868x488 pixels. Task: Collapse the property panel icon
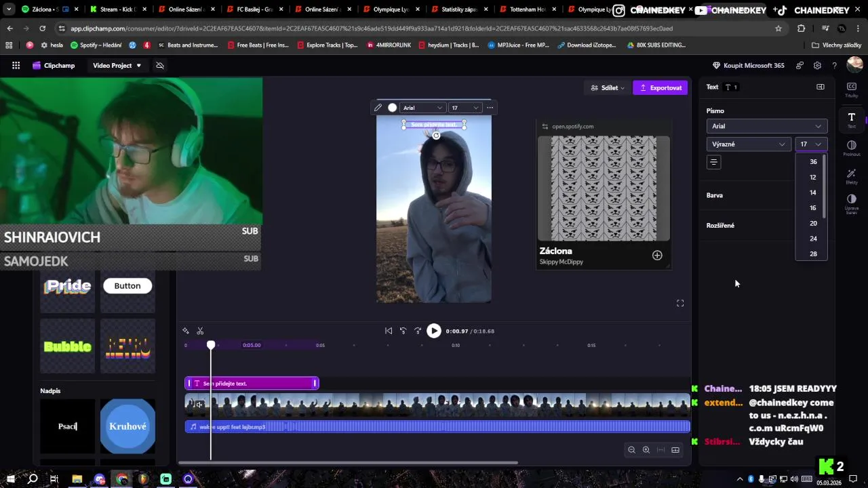tap(821, 87)
